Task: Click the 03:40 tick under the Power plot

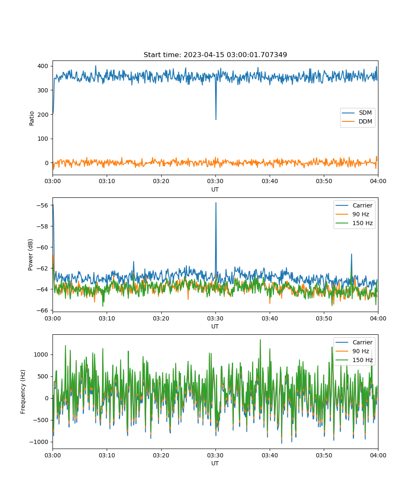Action: point(269,318)
